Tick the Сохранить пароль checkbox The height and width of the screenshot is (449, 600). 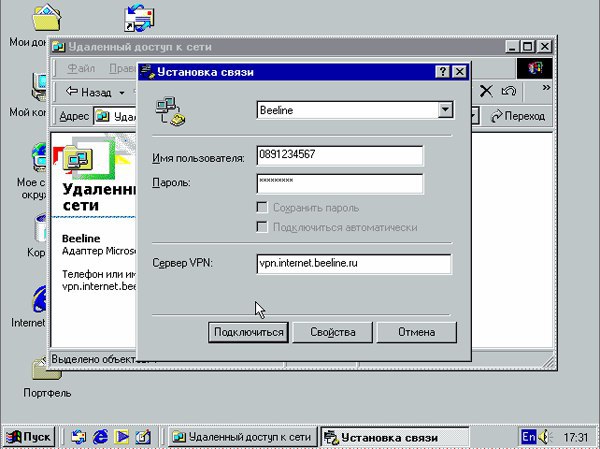[x=262, y=207]
